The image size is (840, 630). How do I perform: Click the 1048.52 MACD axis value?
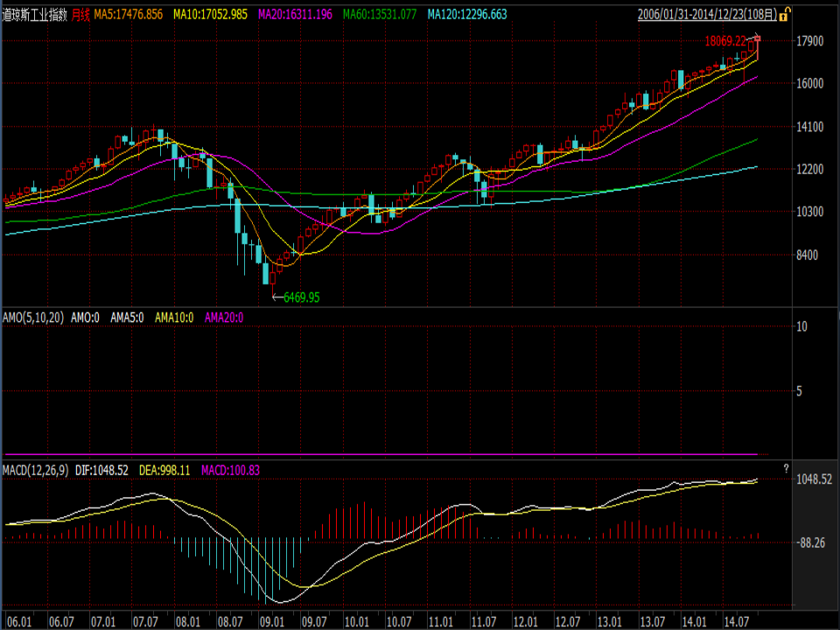click(815, 479)
